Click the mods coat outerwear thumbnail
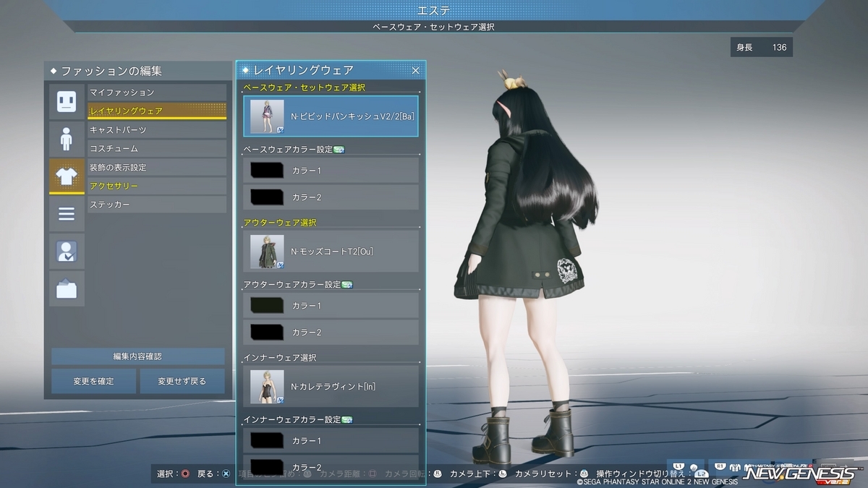The width and height of the screenshot is (868, 488). 267,252
